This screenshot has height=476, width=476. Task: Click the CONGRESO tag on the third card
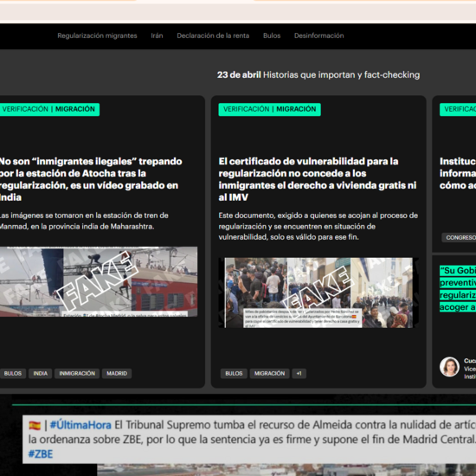point(459,237)
